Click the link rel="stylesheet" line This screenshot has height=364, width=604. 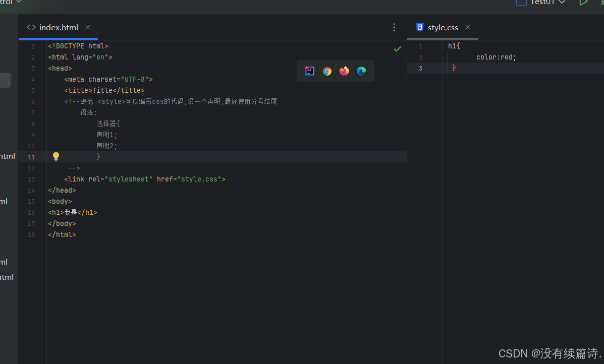coord(145,179)
